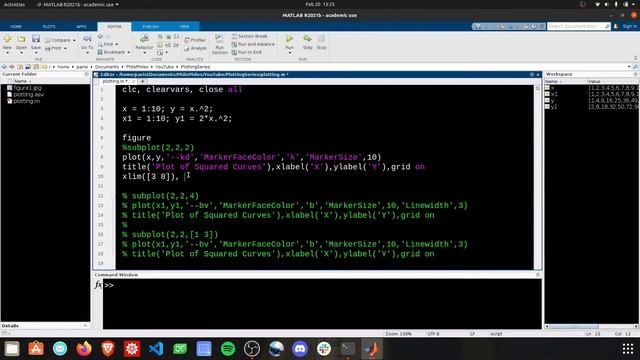Screen dimensions: 640x360
Task: Open the Workspace panel actions menu
Action: 635,74
